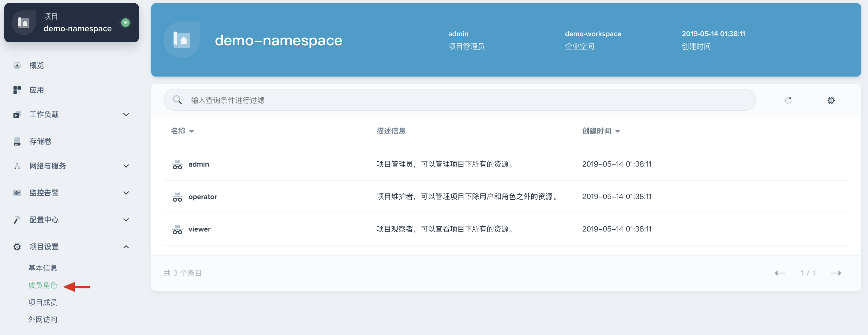868x335 pixels.
Task: Click the 项目设置 gear icon
Action: pyautogui.click(x=17, y=247)
